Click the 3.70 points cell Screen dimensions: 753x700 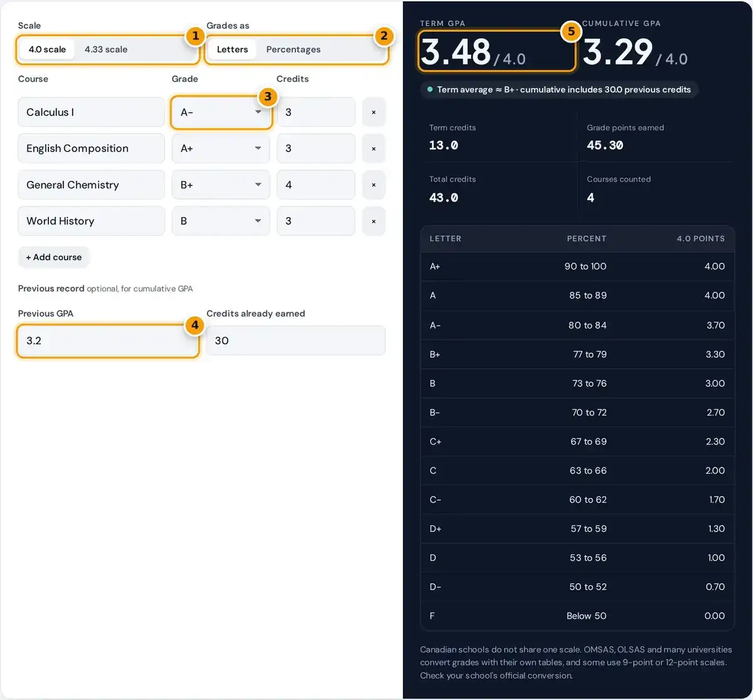tap(715, 325)
